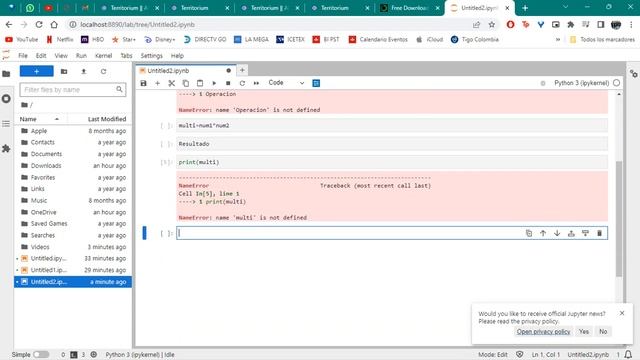Open the extension manager puzzle icon
Screen dimensions: 640x360
(6, 149)
